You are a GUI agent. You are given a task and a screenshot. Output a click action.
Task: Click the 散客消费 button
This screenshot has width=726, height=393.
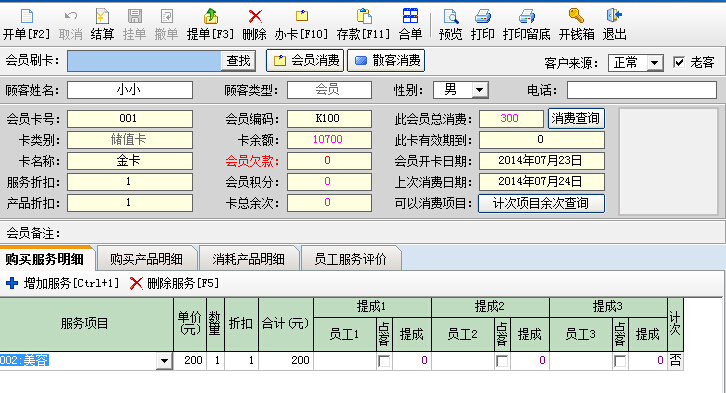[386, 60]
